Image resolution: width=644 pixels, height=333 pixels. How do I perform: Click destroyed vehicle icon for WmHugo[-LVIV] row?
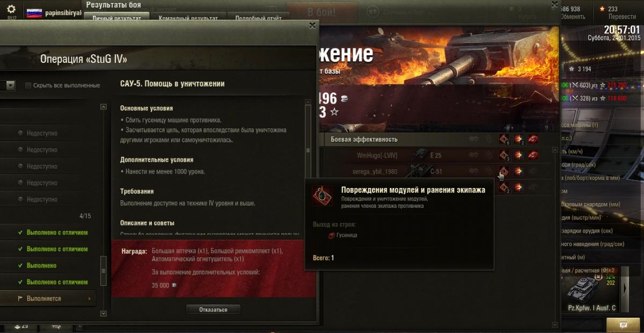click(x=533, y=156)
